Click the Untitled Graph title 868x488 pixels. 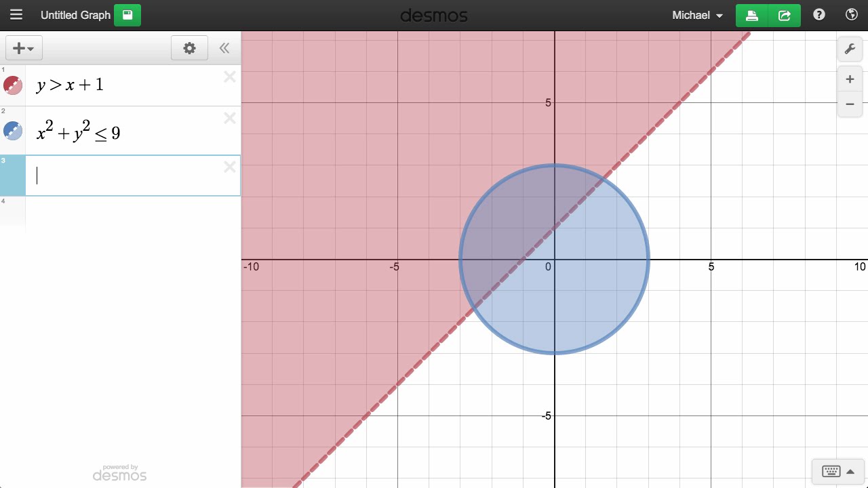75,15
